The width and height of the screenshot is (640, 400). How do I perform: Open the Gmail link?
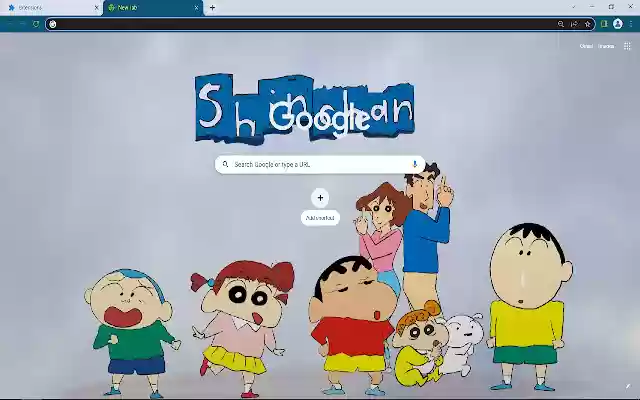(x=586, y=46)
